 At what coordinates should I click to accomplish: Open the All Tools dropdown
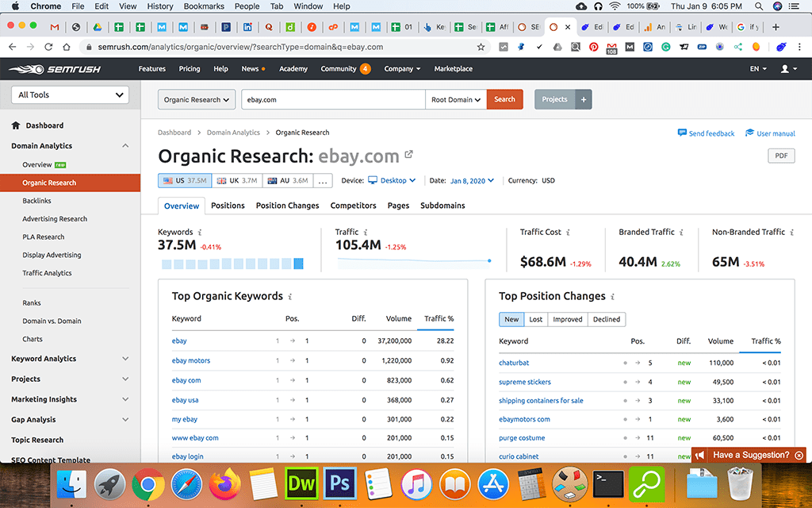point(70,95)
